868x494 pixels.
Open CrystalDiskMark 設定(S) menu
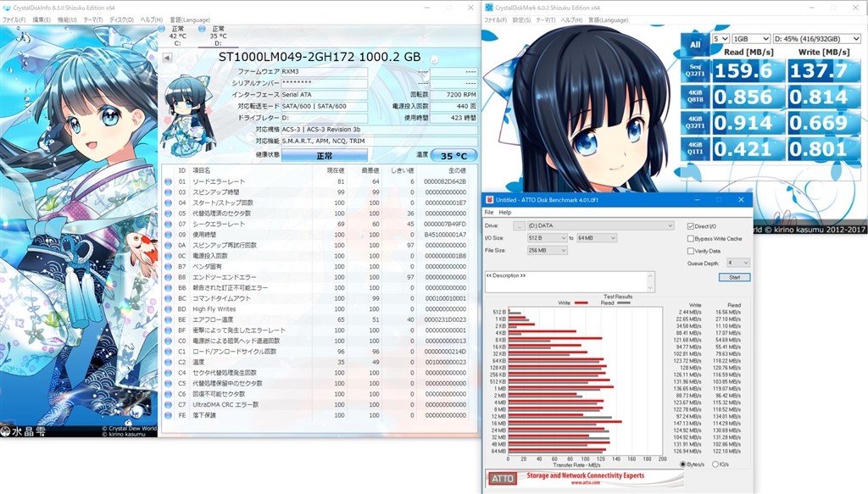tap(521, 20)
